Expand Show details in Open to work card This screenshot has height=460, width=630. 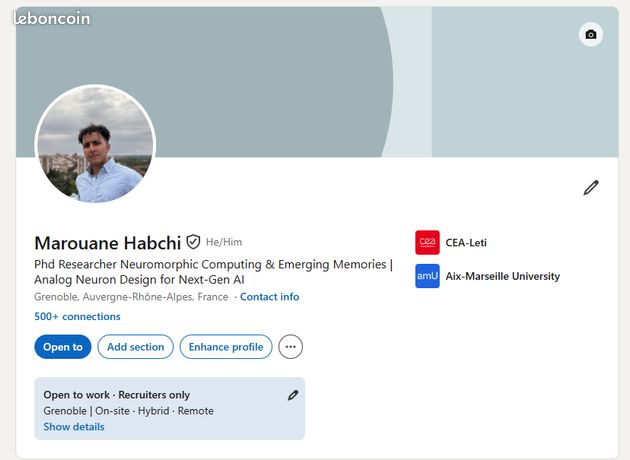74,427
